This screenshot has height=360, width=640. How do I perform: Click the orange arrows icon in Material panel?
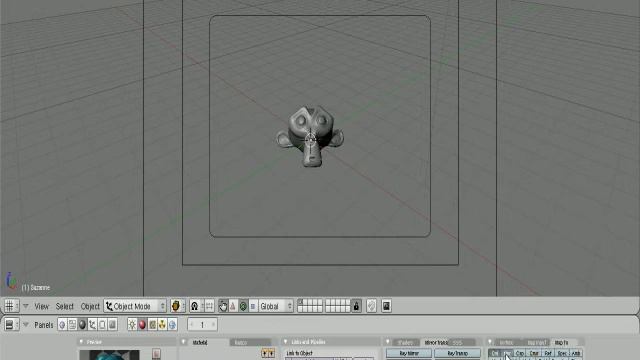pyautogui.click(x=268, y=353)
